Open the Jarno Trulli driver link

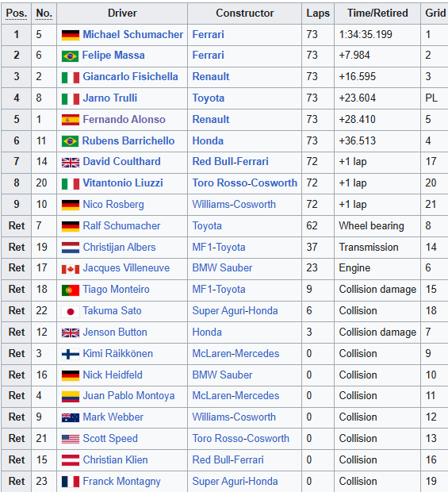coord(110,98)
